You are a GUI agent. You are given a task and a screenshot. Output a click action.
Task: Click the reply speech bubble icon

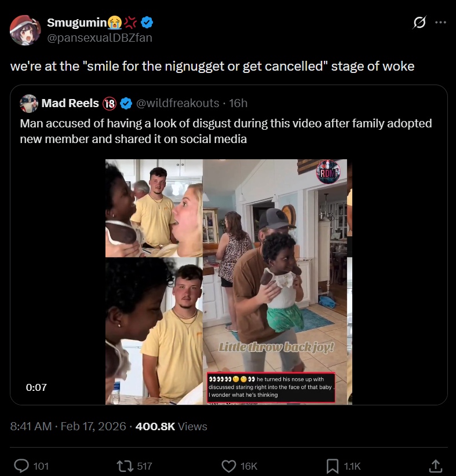point(21,466)
